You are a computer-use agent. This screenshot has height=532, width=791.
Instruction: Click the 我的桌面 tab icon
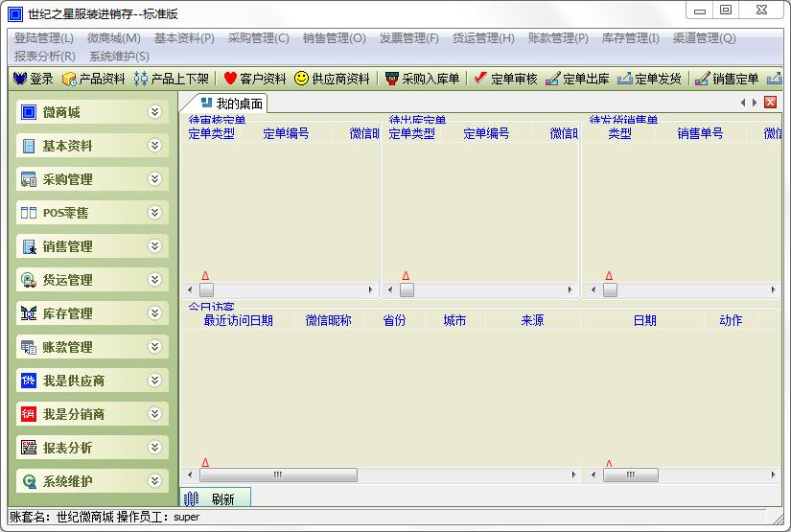tap(206, 103)
